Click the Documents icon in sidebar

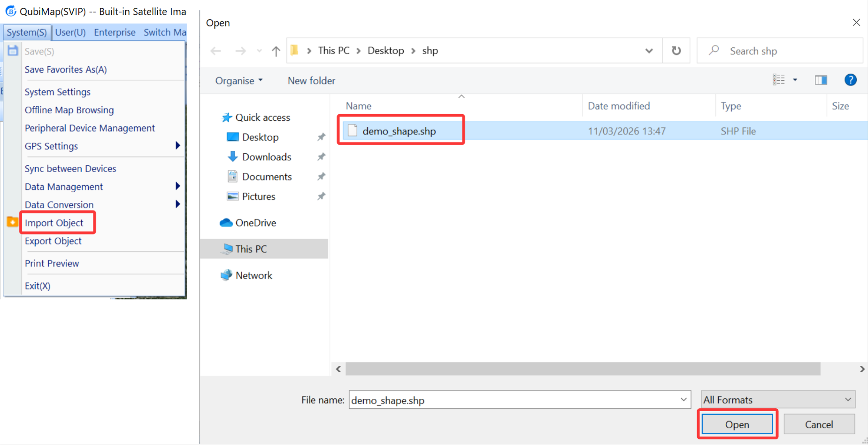233,176
